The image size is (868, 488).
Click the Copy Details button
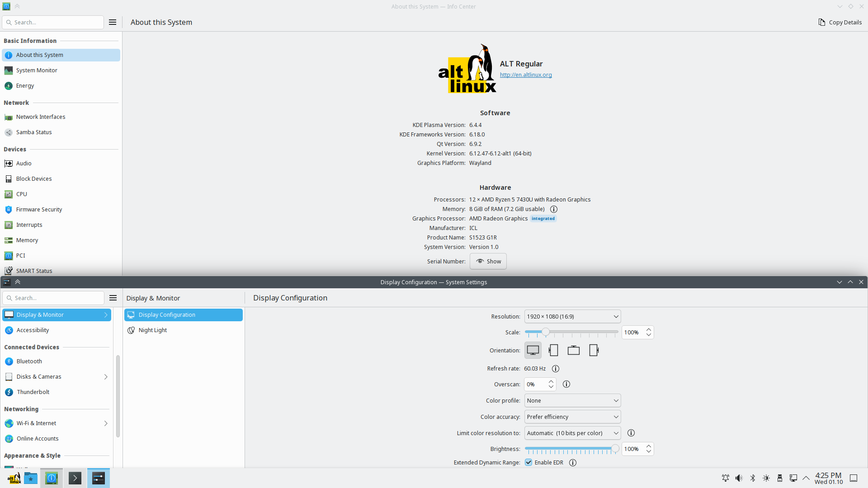tap(840, 22)
